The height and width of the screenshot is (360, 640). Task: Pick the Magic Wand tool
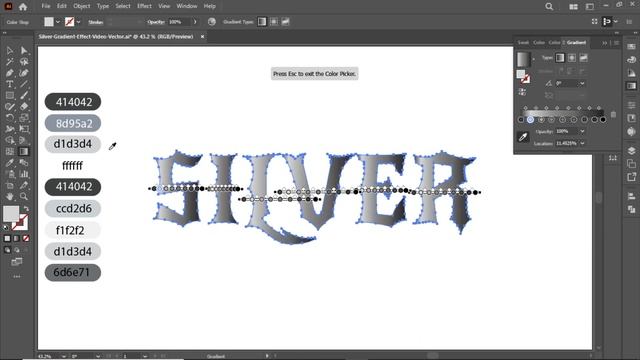(x=10, y=62)
